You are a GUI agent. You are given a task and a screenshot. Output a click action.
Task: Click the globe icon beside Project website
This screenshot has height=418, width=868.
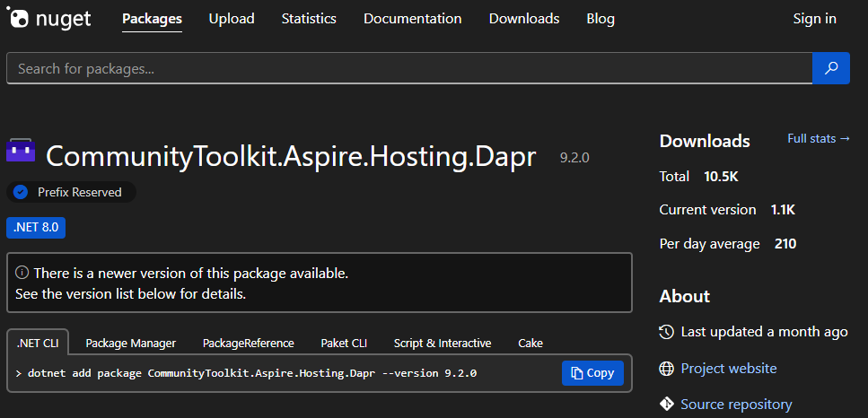(x=667, y=369)
